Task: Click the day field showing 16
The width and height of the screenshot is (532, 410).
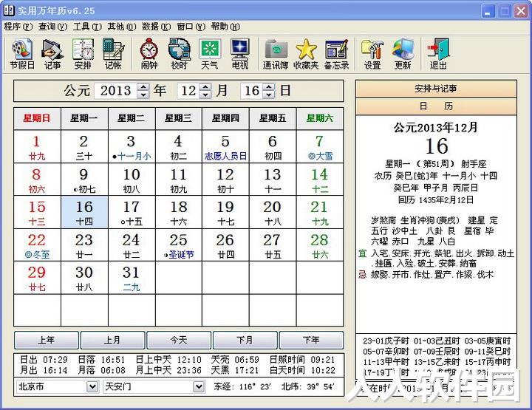Action: coord(252,91)
